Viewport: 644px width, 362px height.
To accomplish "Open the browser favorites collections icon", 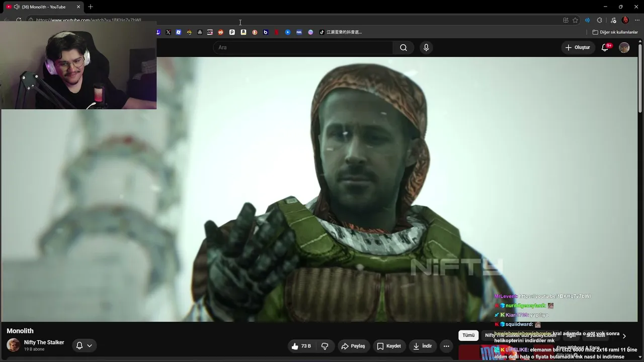I will coord(613,20).
